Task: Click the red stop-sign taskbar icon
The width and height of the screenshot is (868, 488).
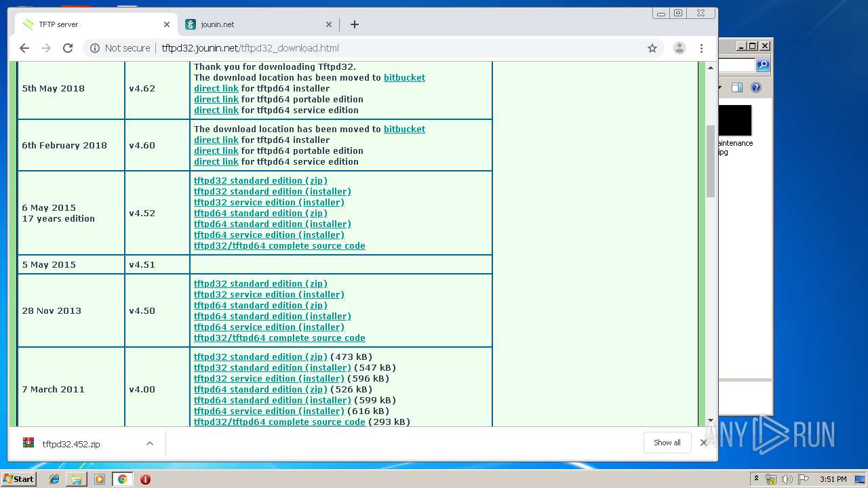Action: 145,479
